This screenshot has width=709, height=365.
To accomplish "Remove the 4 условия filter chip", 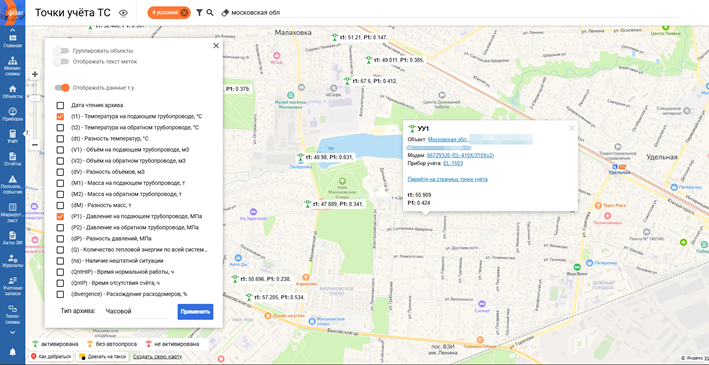I will (184, 13).
